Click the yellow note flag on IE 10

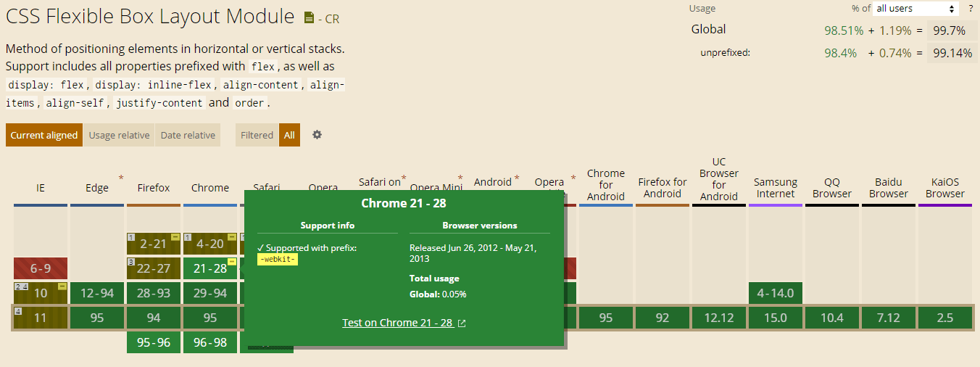pyautogui.click(x=62, y=286)
